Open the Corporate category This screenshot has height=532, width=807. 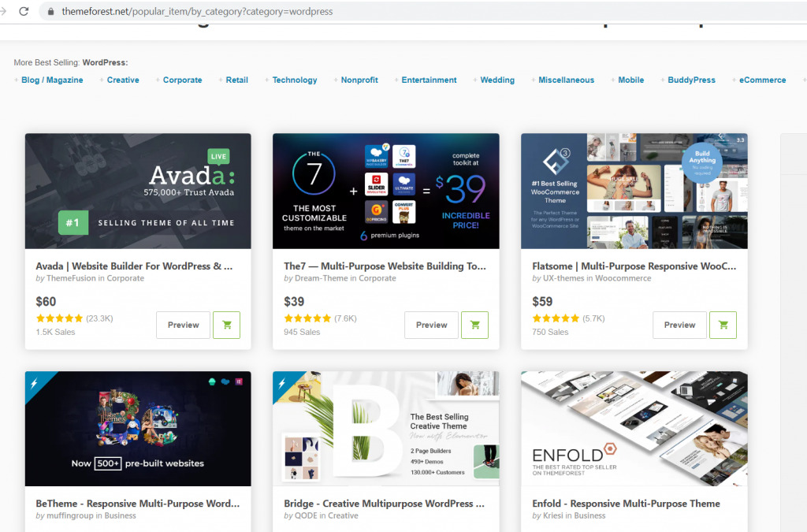click(182, 80)
